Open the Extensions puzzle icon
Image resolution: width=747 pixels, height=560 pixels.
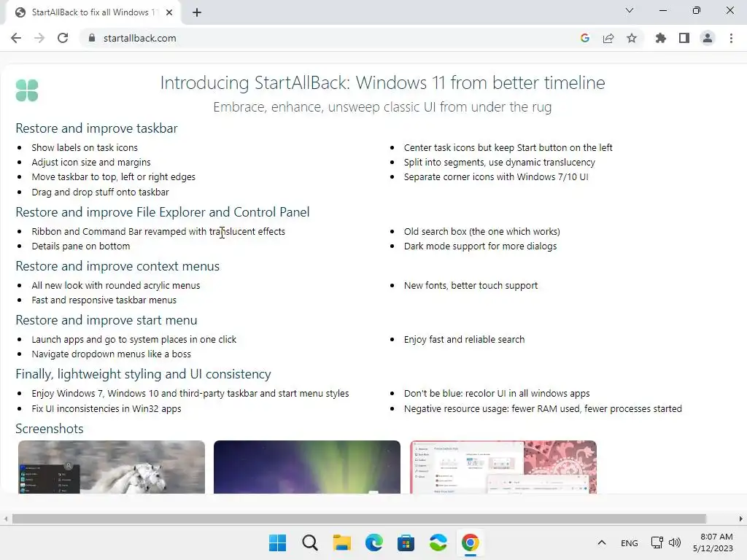click(660, 38)
